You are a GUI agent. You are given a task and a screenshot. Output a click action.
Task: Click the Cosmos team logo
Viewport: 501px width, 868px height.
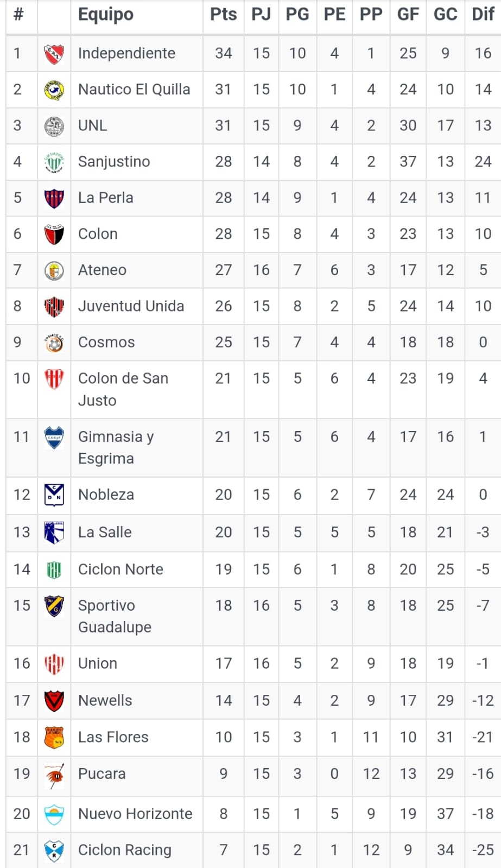pos(54,343)
